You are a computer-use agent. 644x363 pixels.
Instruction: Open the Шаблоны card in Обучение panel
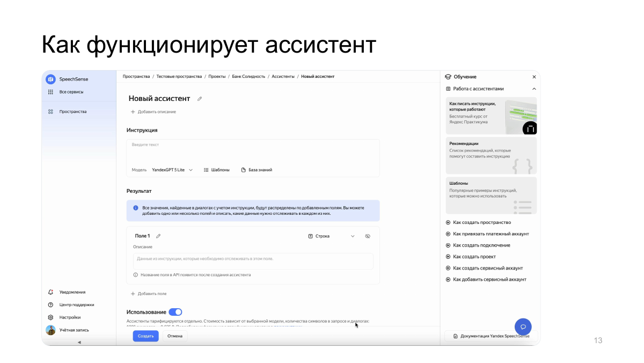pyautogui.click(x=491, y=195)
